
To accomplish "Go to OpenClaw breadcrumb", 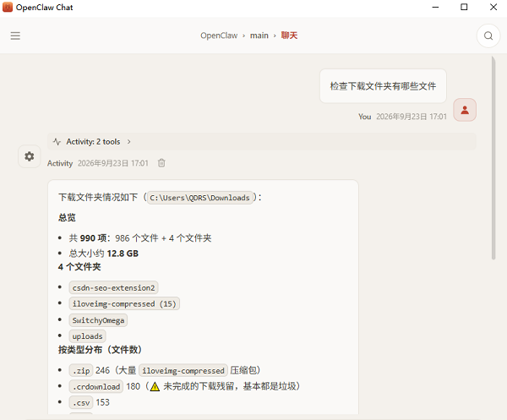I will (x=219, y=35).
